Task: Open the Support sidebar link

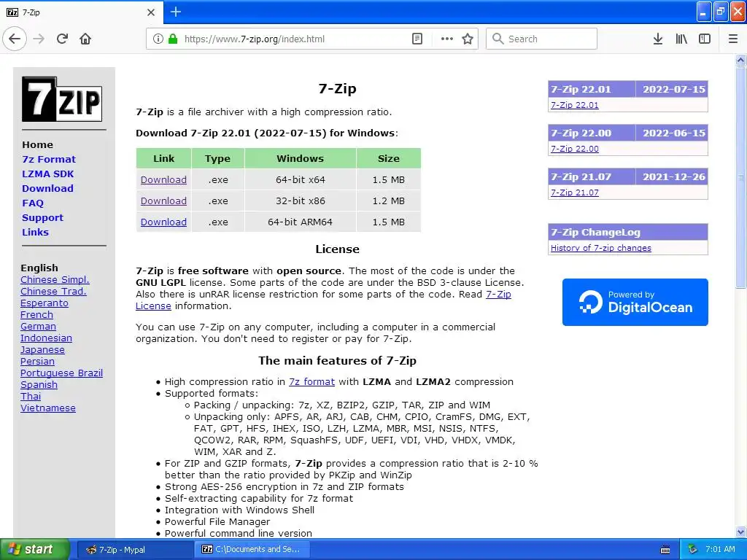Action: (x=42, y=217)
